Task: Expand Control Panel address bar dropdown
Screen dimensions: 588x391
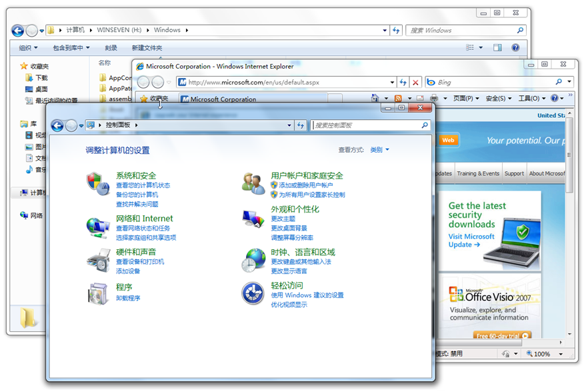Action: 289,125
